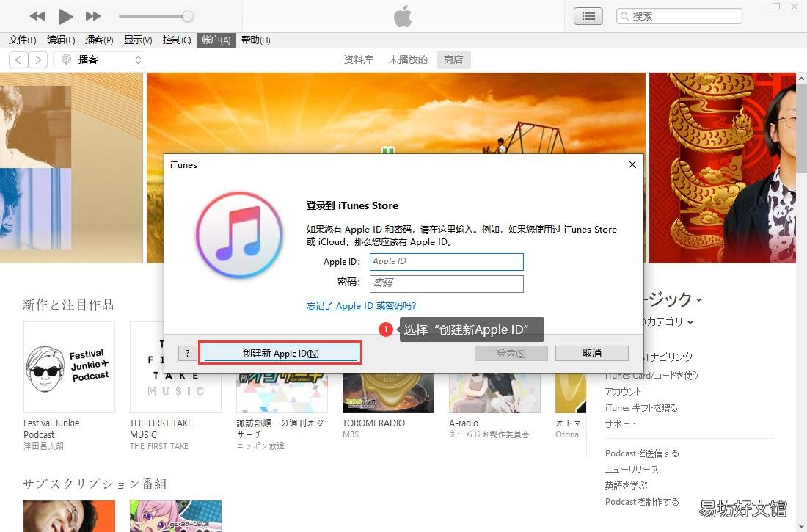The height and width of the screenshot is (532, 807).
Task: Open the 文件(F) menu
Action: click(x=22, y=40)
